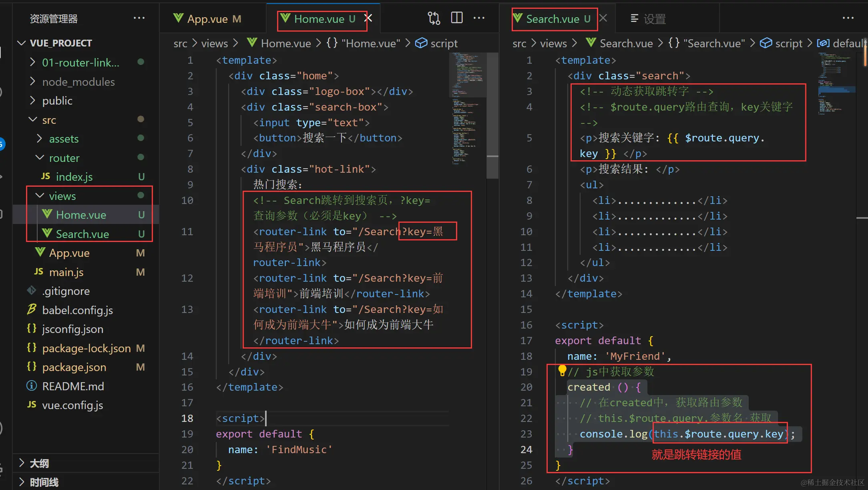Click "Search.vue" braces breadcrumb segment
This screenshot has height=490, width=868.
tap(707, 43)
